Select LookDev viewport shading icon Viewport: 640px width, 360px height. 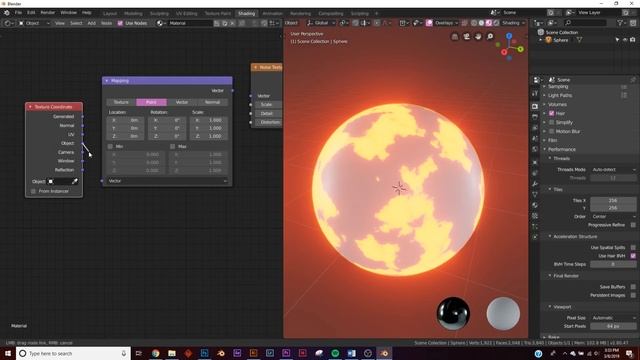(x=489, y=23)
